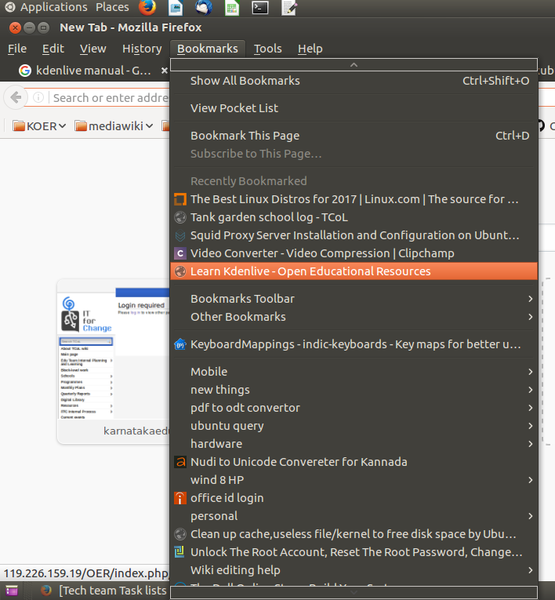Viewport: 555px width, 600px height.
Task: Expand Other Bookmarks submenu
Action: [354, 317]
